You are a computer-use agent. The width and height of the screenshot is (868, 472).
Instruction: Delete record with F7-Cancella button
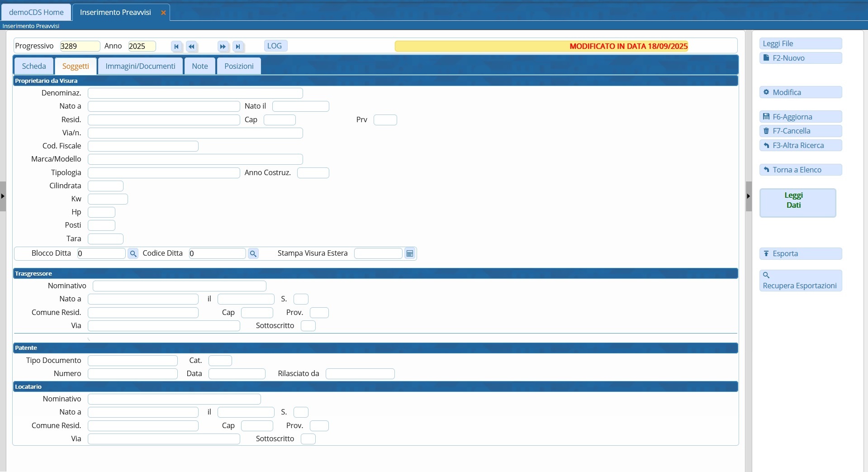[801, 131]
